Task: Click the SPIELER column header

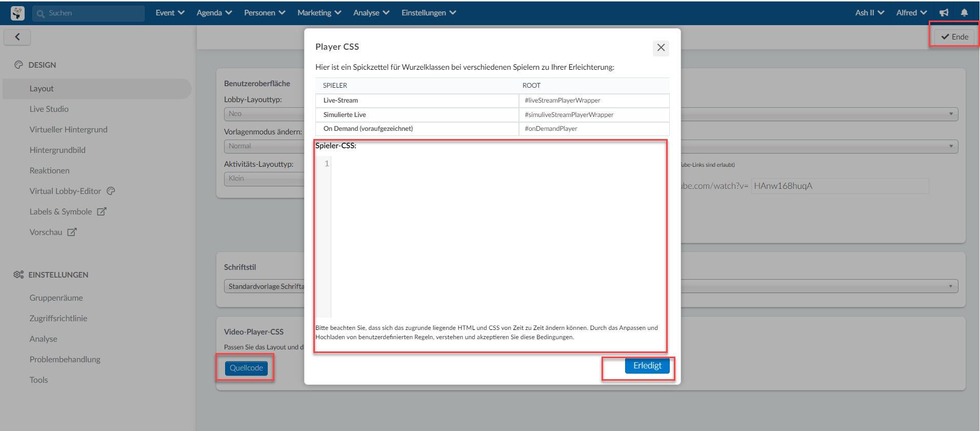Action: (335, 86)
